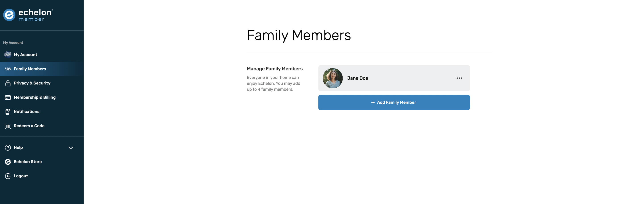Open Jane Doe's three-dot options menu
This screenshot has height=204, width=644.
tap(459, 78)
